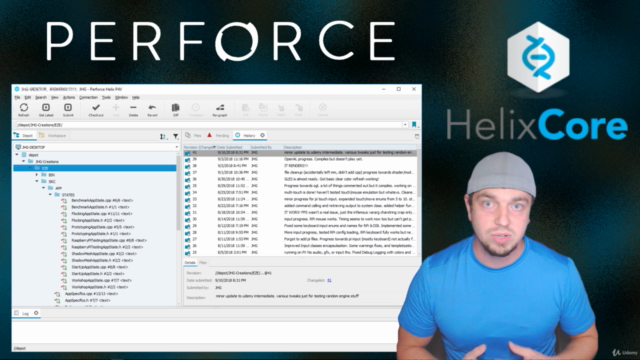
Task: Select WorkshopAppState.h file
Action: point(100,287)
